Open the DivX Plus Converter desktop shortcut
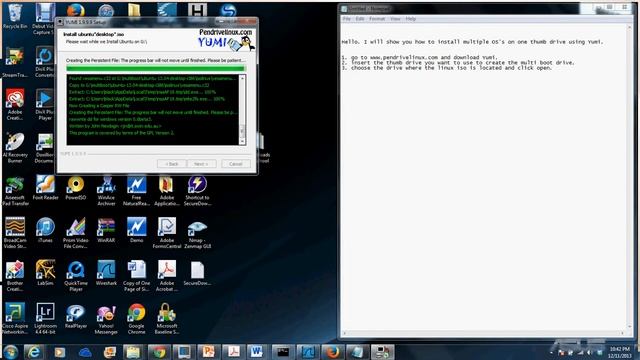The width and height of the screenshot is (640, 360). point(44,62)
